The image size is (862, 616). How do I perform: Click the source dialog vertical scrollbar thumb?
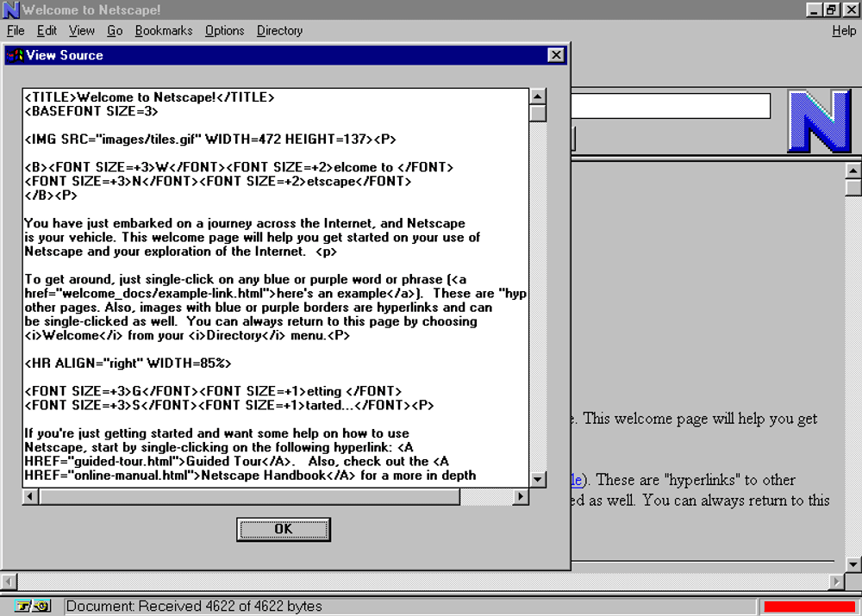tap(538, 113)
